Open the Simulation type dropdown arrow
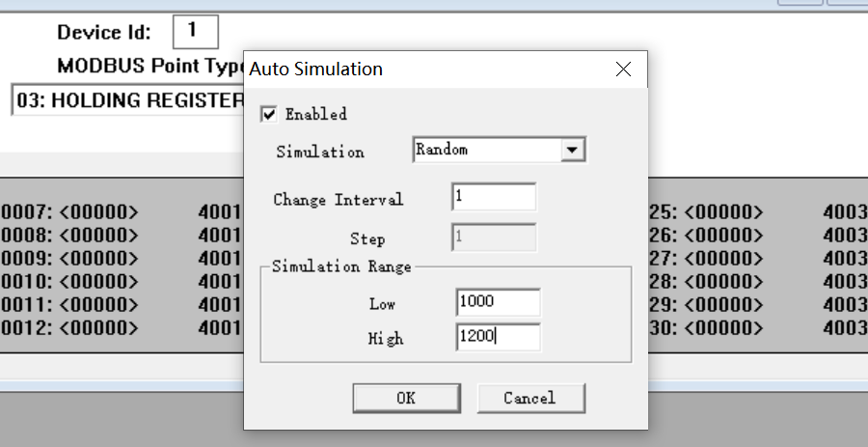 click(x=572, y=150)
